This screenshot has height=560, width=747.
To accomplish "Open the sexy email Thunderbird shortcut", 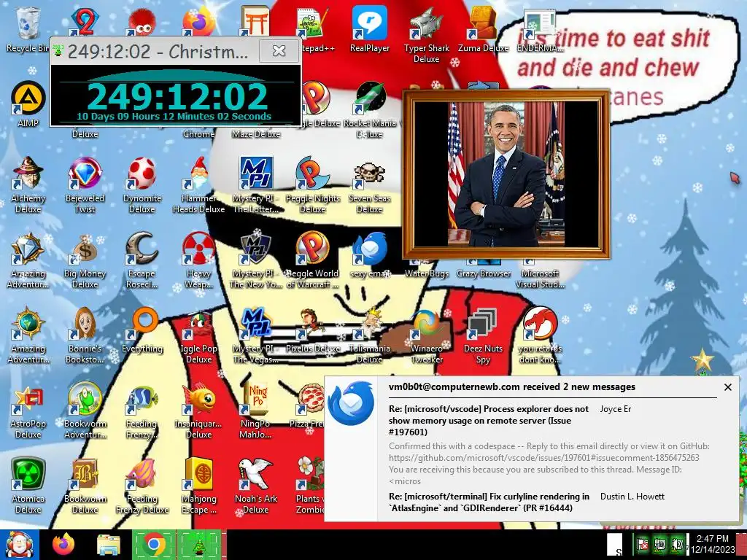I will pyautogui.click(x=370, y=254).
